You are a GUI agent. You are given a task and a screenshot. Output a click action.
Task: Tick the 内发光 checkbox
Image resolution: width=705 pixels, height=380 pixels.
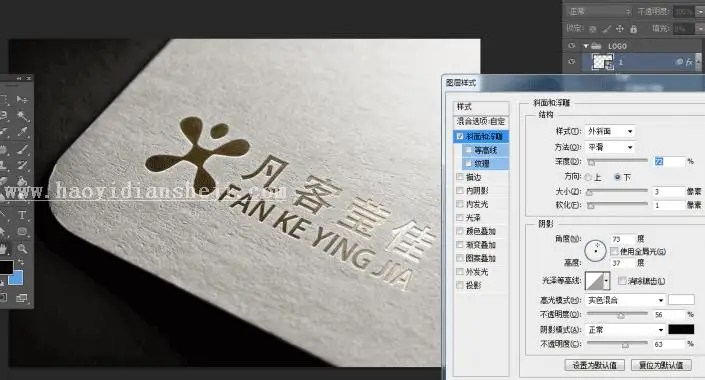[460, 204]
